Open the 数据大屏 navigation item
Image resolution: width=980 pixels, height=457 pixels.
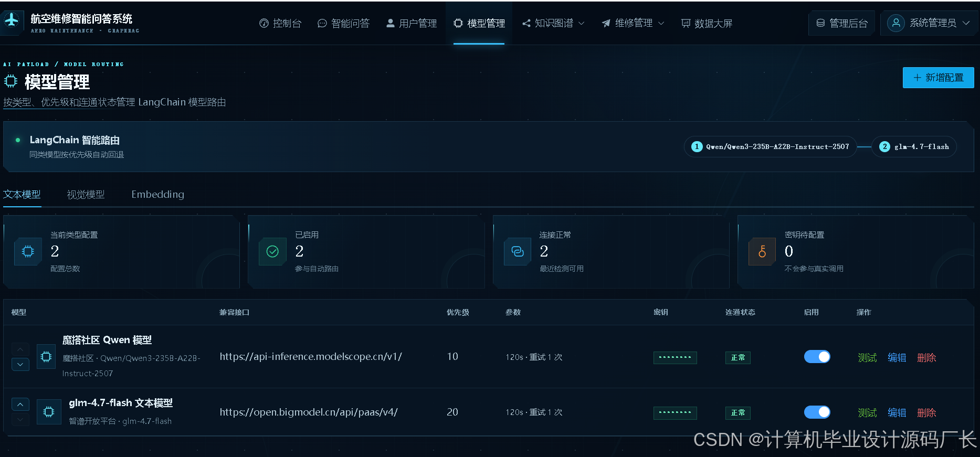coord(707,23)
